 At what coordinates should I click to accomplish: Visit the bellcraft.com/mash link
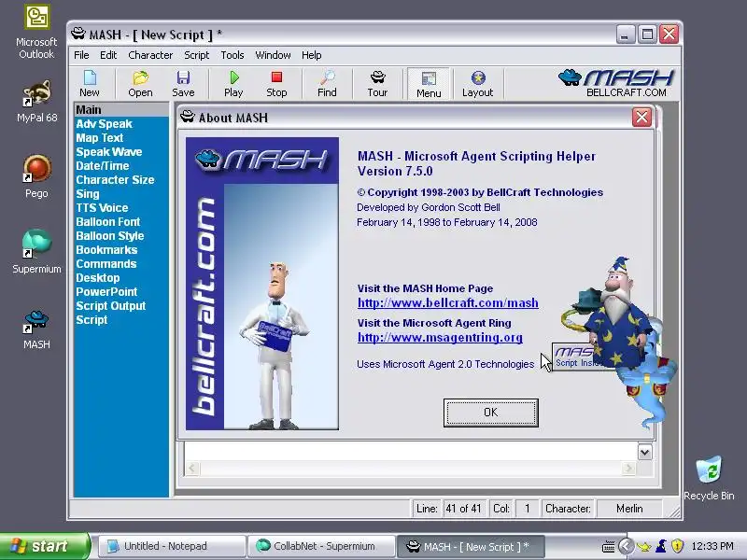point(448,302)
